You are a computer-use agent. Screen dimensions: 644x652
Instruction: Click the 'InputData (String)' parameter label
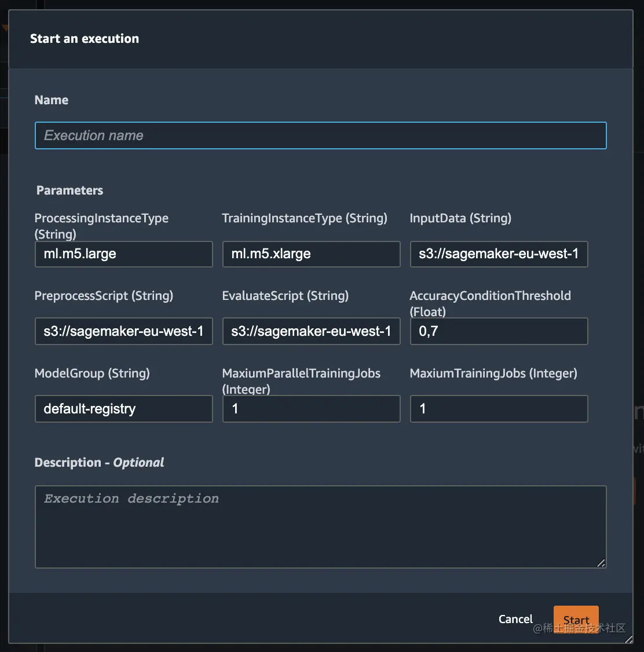pyautogui.click(x=460, y=218)
